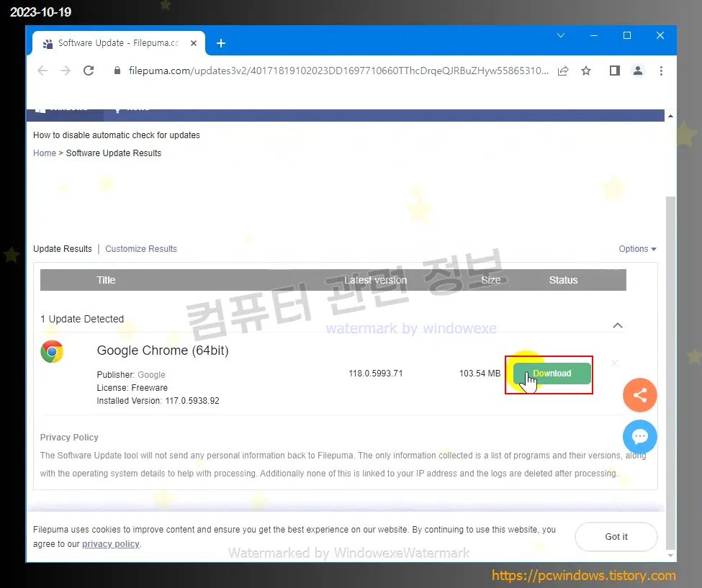Download Google Chrome update
Screen dimensions: 702x588
pos(552,374)
